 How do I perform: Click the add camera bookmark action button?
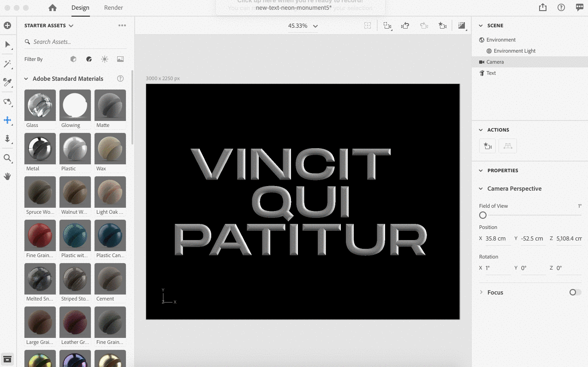point(488,146)
